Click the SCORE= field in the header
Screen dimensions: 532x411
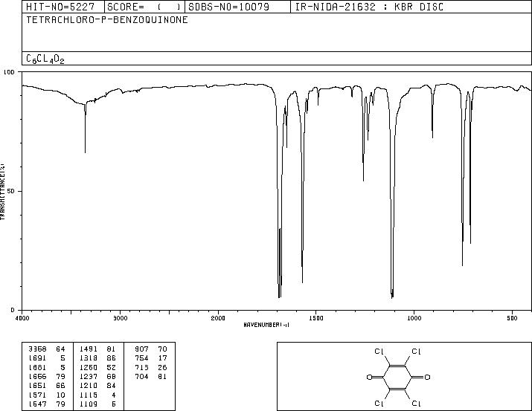145,7
